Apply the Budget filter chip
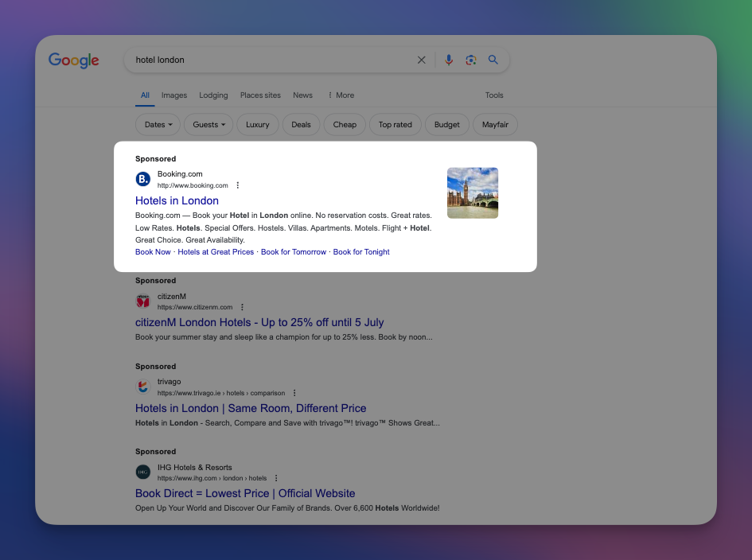The height and width of the screenshot is (560, 752). [447, 125]
